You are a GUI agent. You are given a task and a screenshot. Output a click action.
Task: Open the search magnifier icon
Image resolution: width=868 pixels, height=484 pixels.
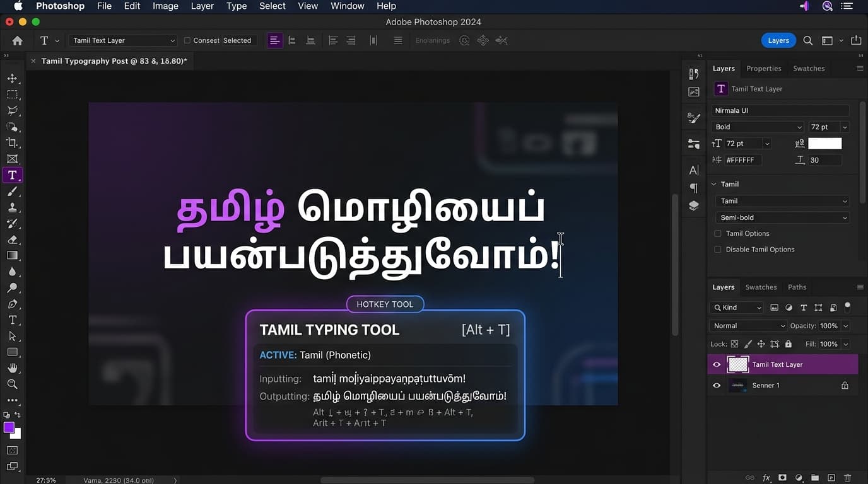807,40
